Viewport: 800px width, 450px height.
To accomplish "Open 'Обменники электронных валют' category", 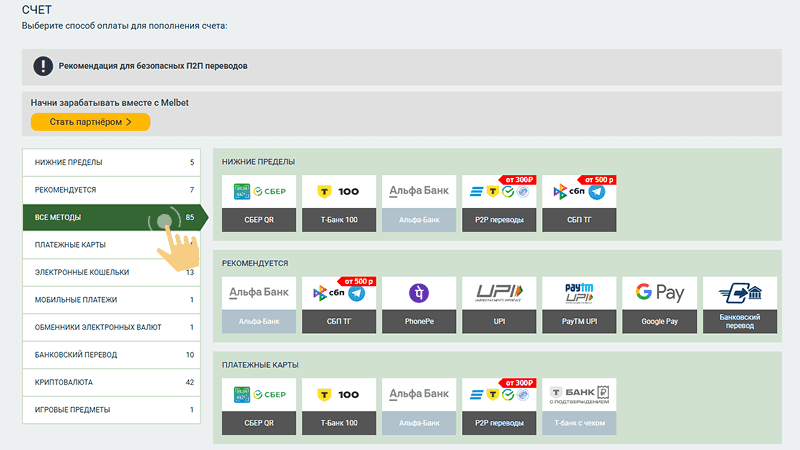I will pos(111,328).
